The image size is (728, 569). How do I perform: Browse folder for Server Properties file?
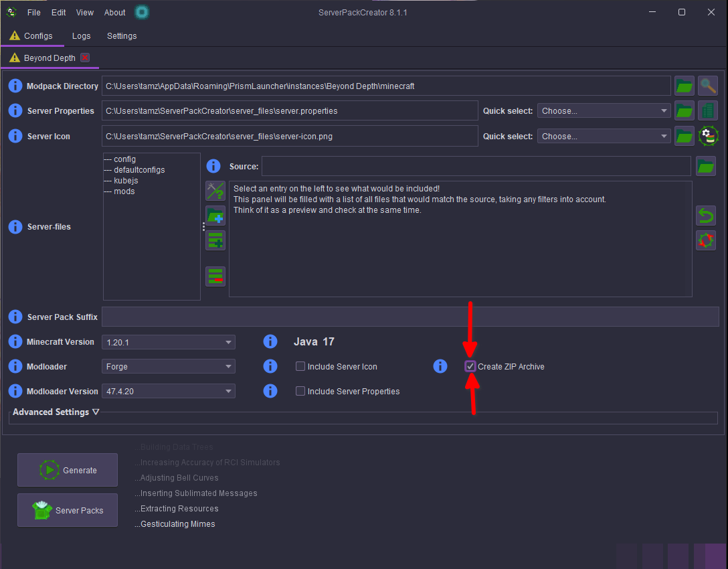pos(685,110)
